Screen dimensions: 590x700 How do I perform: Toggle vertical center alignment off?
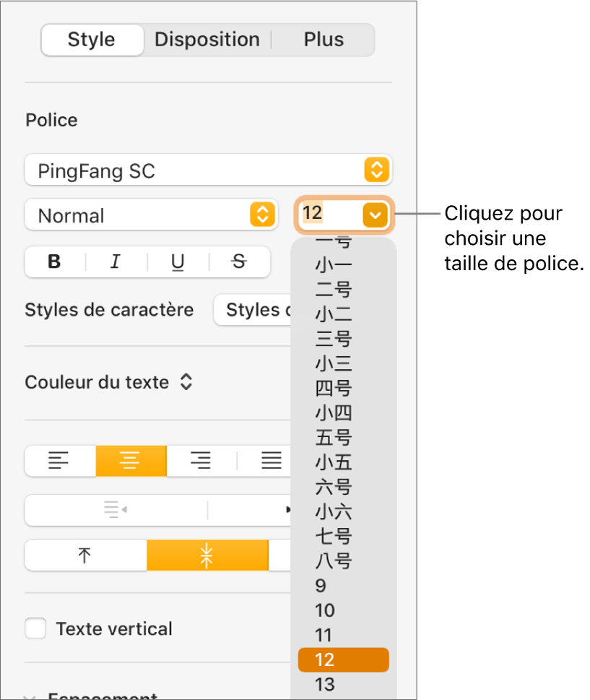(x=207, y=555)
